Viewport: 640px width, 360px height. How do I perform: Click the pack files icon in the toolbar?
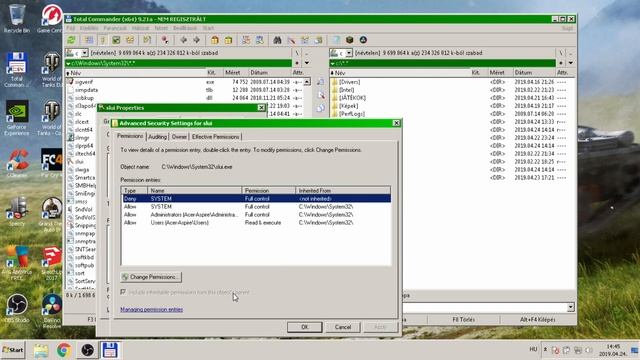point(215,40)
